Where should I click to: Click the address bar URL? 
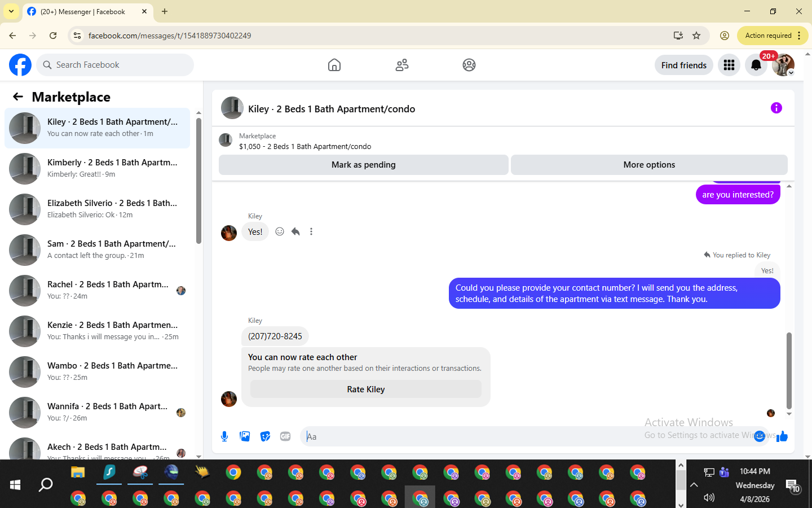(170, 36)
